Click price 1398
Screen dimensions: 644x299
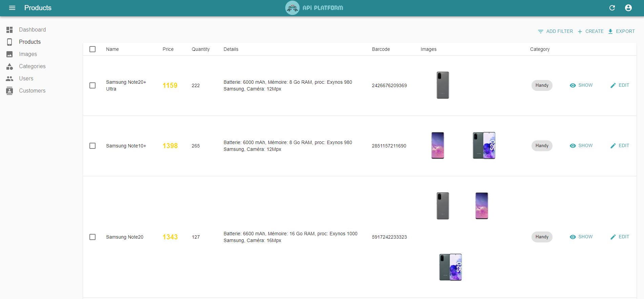(x=170, y=146)
